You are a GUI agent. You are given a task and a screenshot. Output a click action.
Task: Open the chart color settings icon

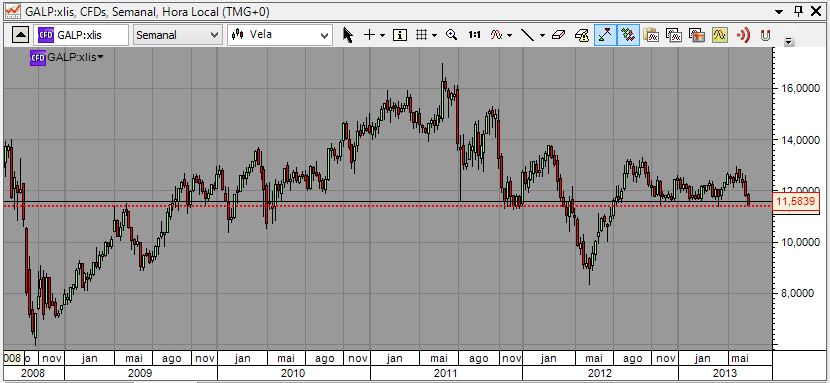pos(697,35)
